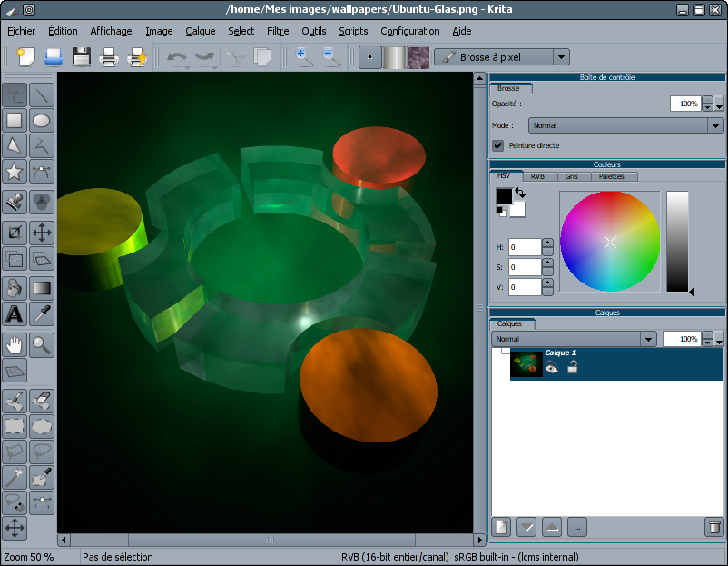
Task: Swap foreground and background colors
Action: 520,193
